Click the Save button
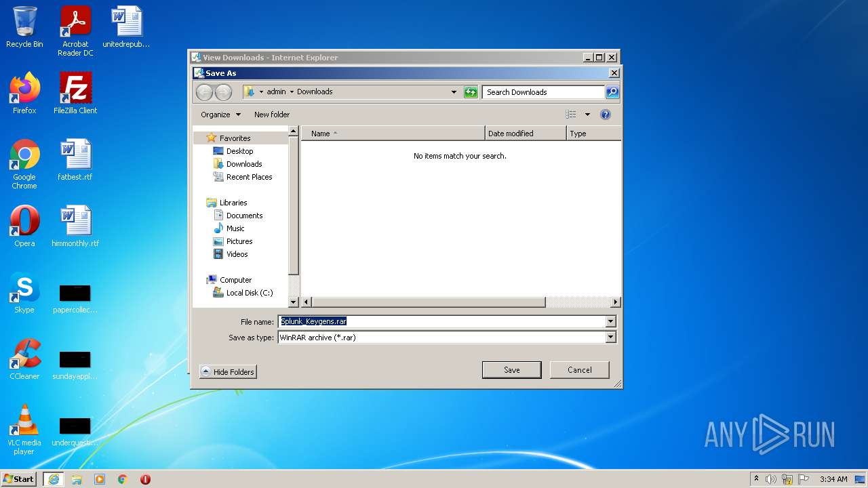This screenshot has width=868, height=488. pos(512,370)
